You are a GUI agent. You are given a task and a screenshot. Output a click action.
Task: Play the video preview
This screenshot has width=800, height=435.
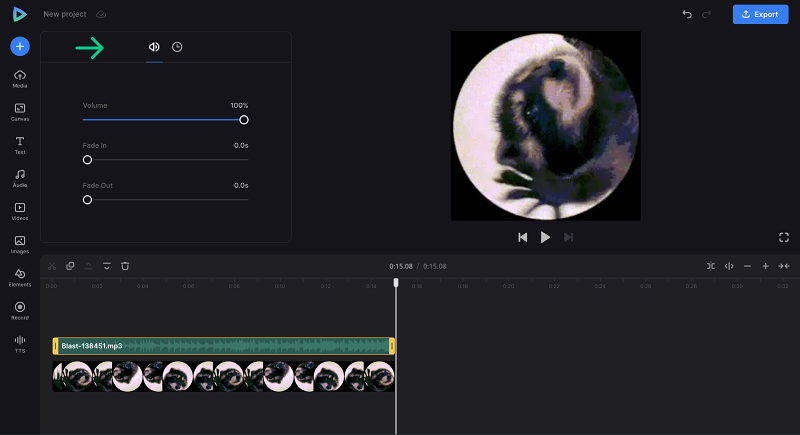click(x=545, y=237)
